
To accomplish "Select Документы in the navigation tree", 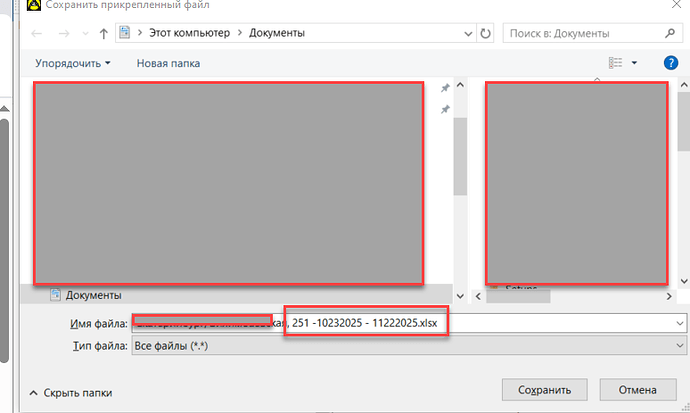I will (x=93, y=295).
